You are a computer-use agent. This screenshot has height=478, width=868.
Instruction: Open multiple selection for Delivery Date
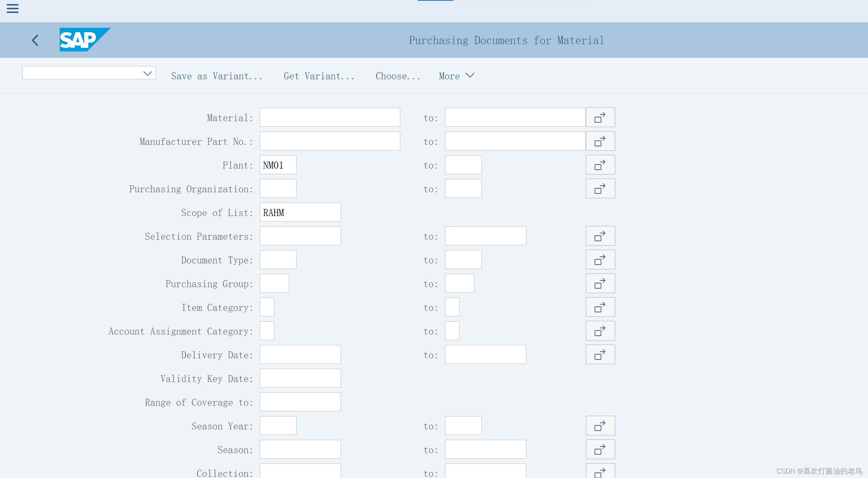(x=600, y=354)
